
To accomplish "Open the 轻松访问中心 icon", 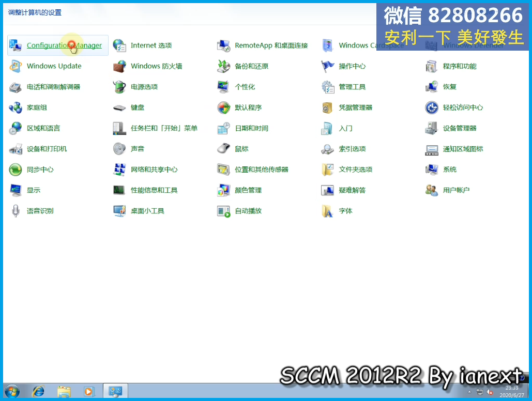I will click(432, 107).
